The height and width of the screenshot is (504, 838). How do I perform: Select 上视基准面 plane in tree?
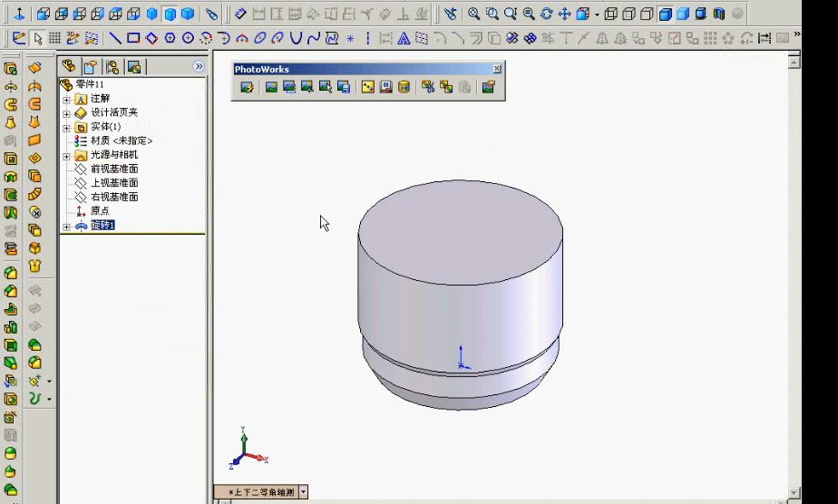(x=114, y=182)
